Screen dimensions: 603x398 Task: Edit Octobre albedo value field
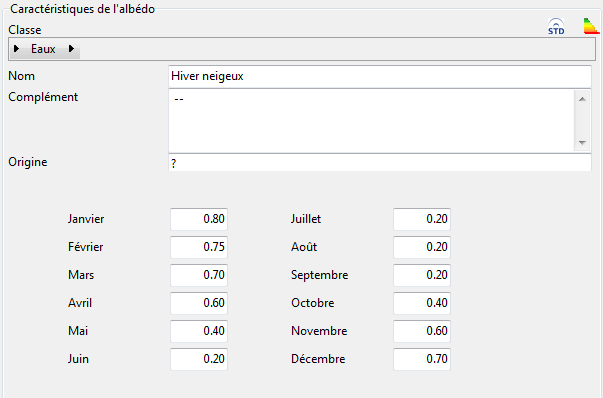coord(422,303)
